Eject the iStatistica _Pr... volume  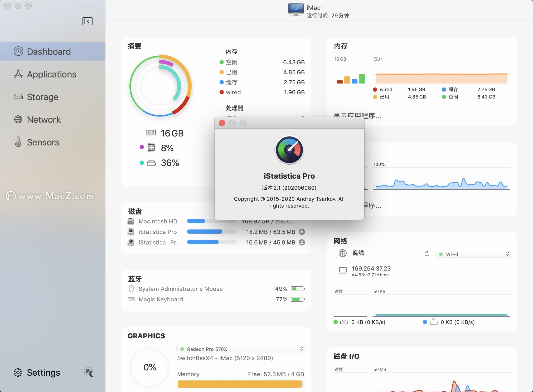tap(302, 242)
